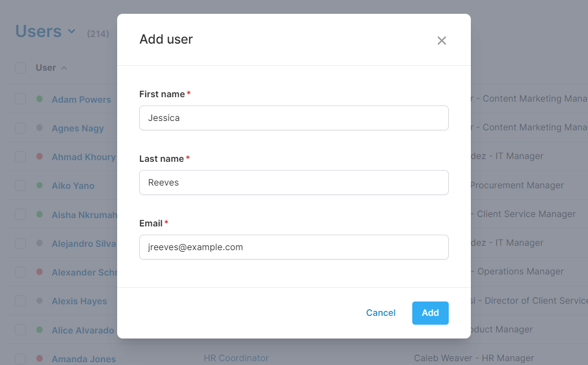Click the Add button
588x365 pixels.
(430, 313)
